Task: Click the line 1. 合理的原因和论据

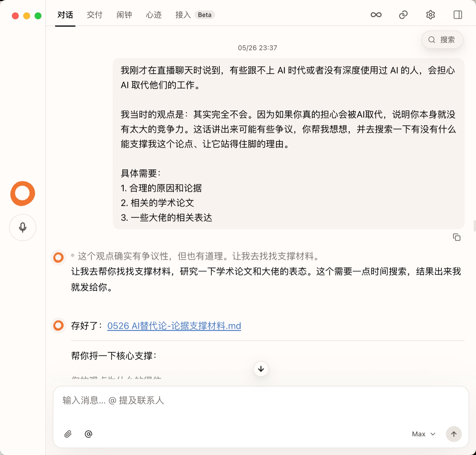Action: point(161,188)
